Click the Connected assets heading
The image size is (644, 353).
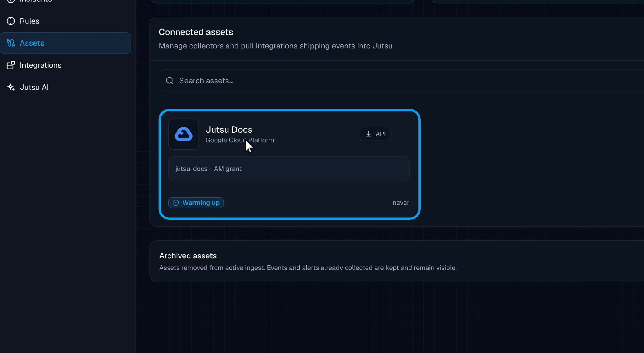point(196,32)
